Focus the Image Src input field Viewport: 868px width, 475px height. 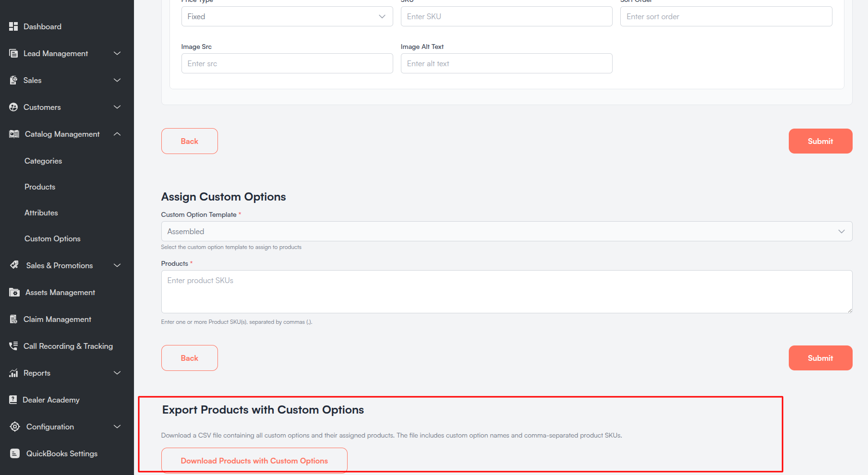tap(287, 63)
